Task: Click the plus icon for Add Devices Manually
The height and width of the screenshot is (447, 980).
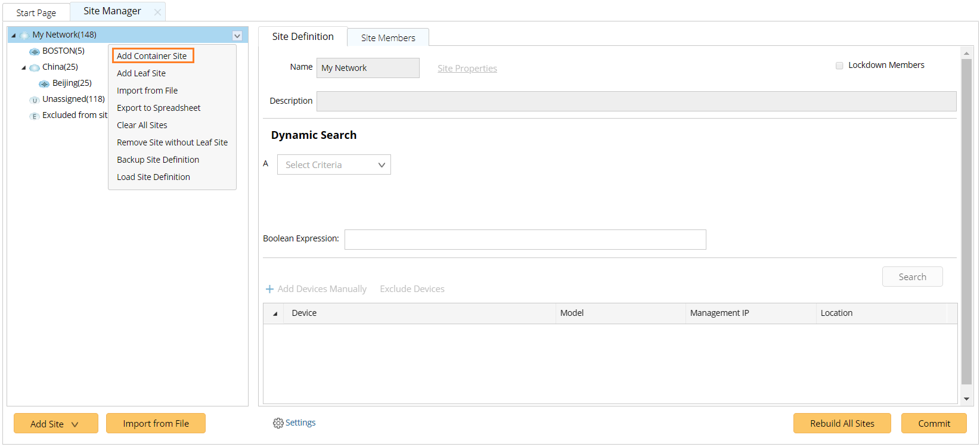Action: (269, 289)
